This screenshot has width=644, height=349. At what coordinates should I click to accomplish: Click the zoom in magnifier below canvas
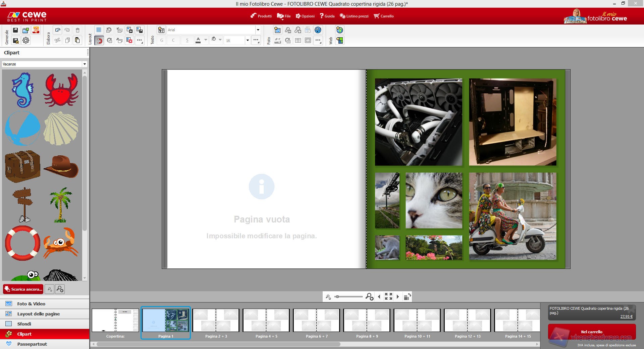369,297
